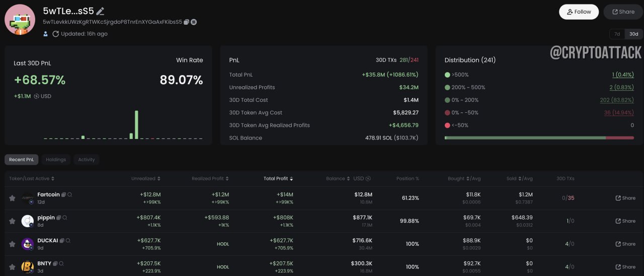
Task: Click the 89.07% win rate value
Action: point(181,80)
